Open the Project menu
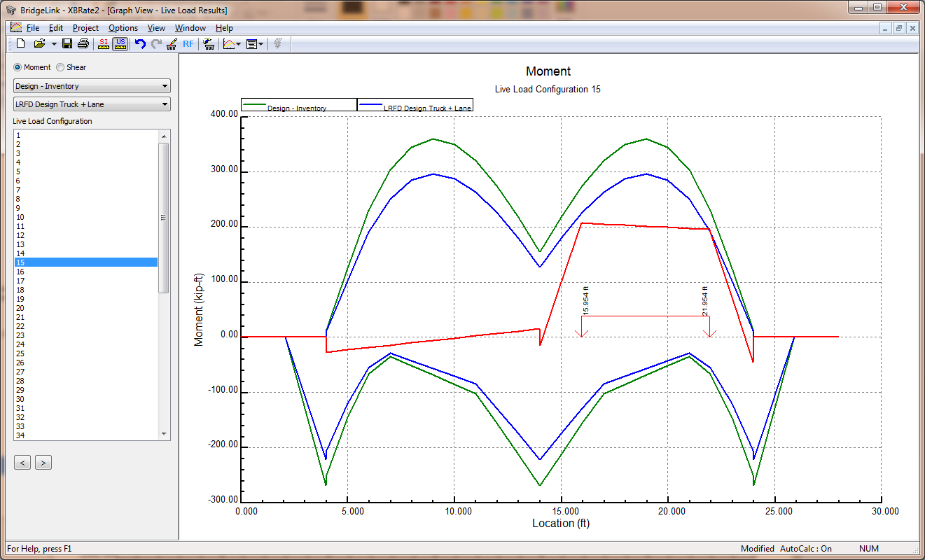Screen dimensions: 925x560 [x=85, y=28]
